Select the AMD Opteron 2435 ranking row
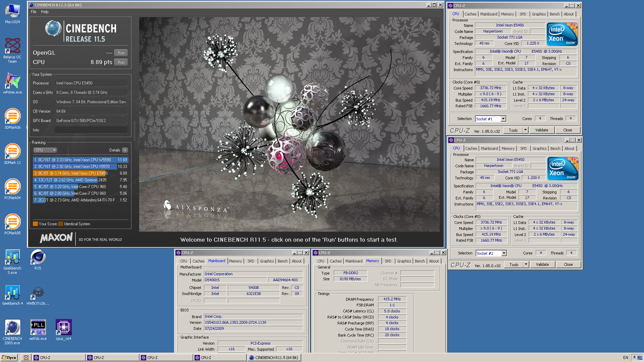 click(x=80, y=180)
